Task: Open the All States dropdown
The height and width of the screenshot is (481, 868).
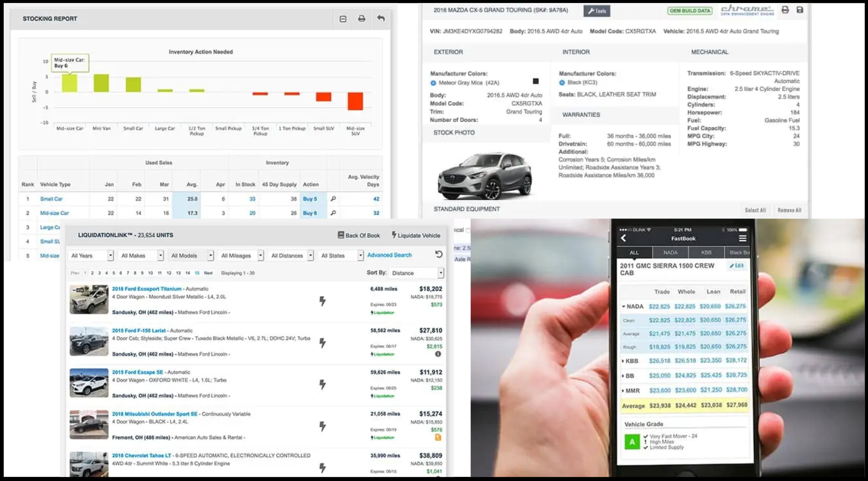Action: (x=341, y=255)
